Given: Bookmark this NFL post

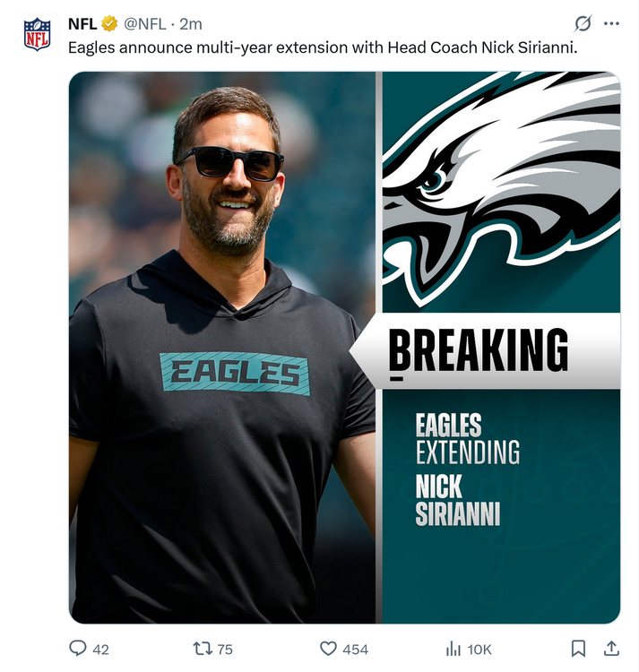Looking at the screenshot, I should [x=579, y=648].
